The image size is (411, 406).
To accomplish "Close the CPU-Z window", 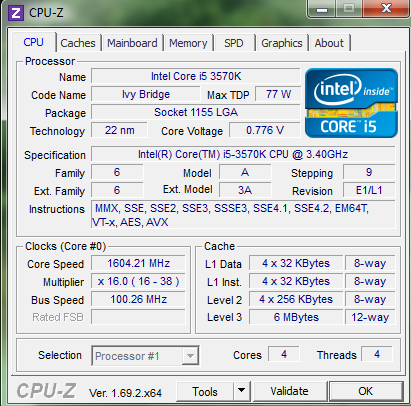I will 386,8.
